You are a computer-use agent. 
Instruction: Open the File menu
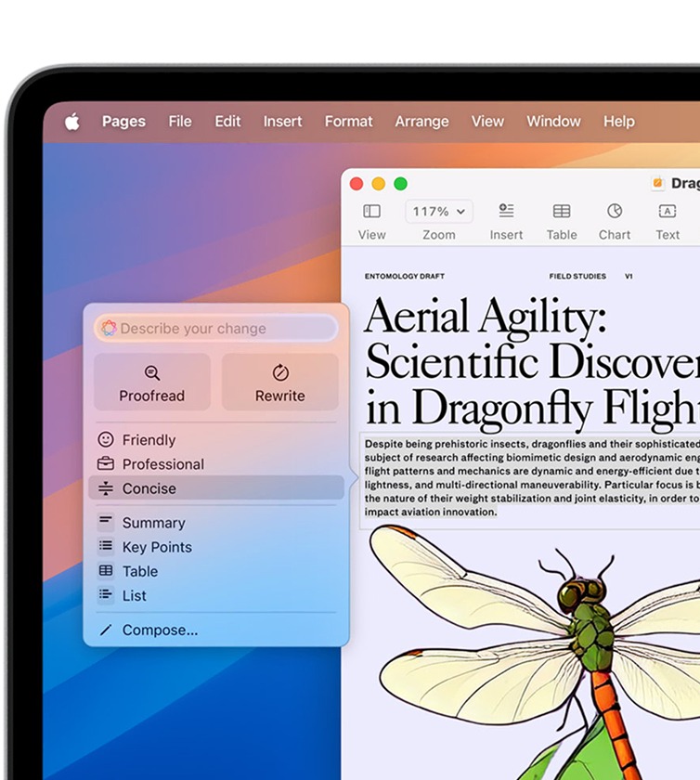tap(179, 122)
